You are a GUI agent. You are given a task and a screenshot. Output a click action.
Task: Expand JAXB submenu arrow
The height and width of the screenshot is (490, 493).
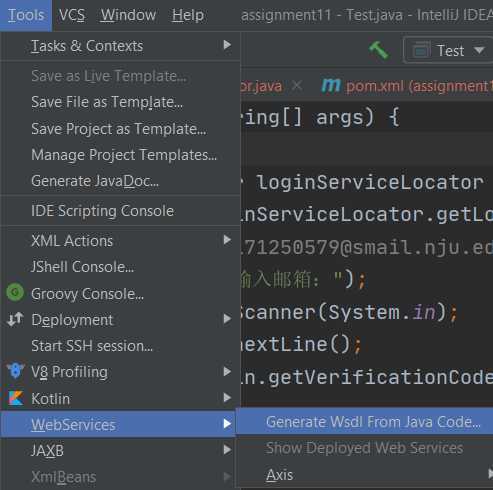coord(227,450)
